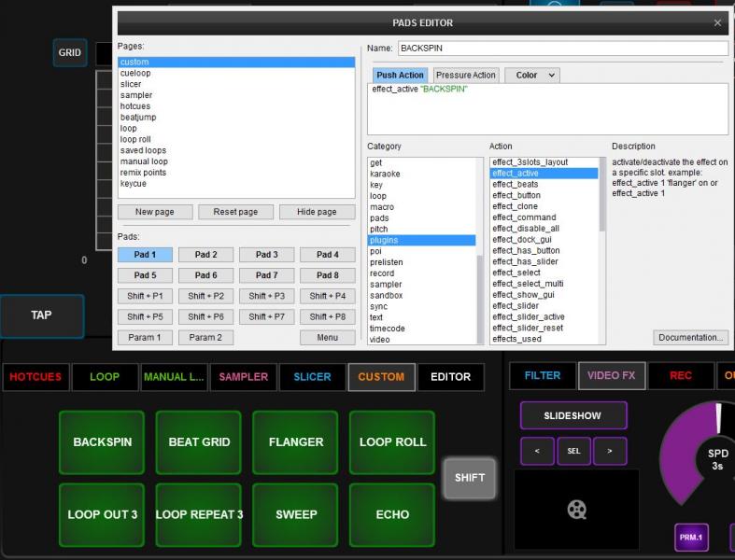Select Pad 7 for editing
This screenshot has height=560, width=735.
pyautogui.click(x=267, y=275)
